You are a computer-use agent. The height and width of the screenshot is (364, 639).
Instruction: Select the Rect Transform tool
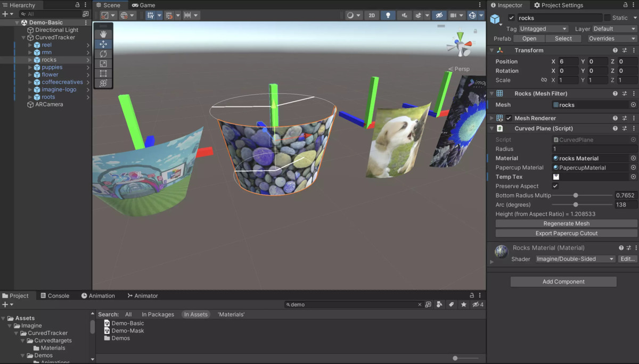103,73
